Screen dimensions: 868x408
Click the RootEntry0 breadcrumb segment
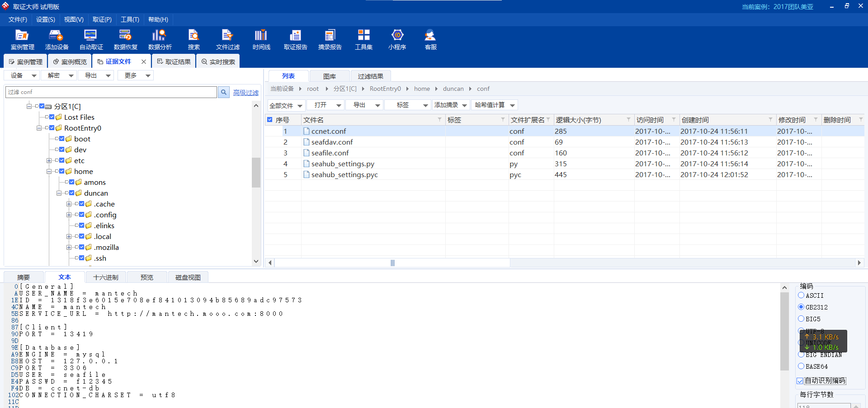click(x=385, y=89)
